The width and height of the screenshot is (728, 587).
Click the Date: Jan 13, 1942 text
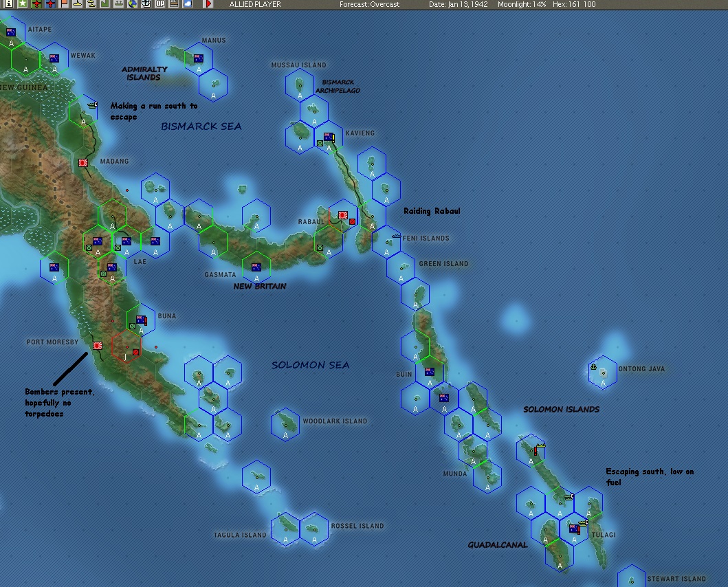tap(459, 4)
